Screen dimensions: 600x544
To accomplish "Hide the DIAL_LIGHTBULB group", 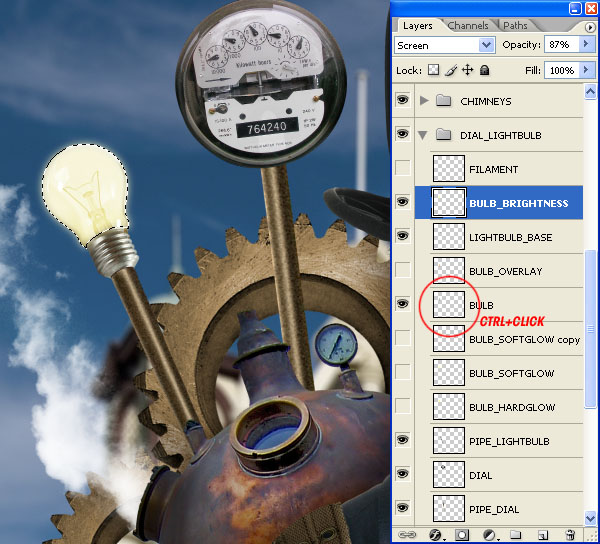I will tap(403, 134).
